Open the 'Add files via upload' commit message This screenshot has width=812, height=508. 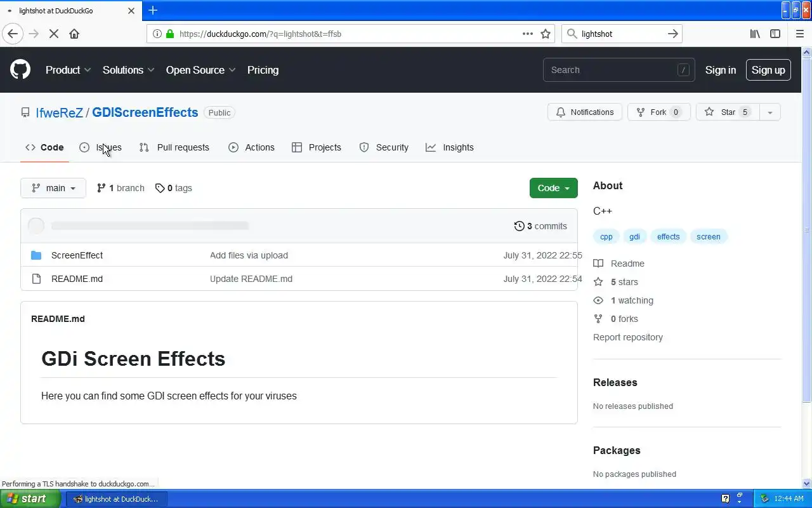249,255
